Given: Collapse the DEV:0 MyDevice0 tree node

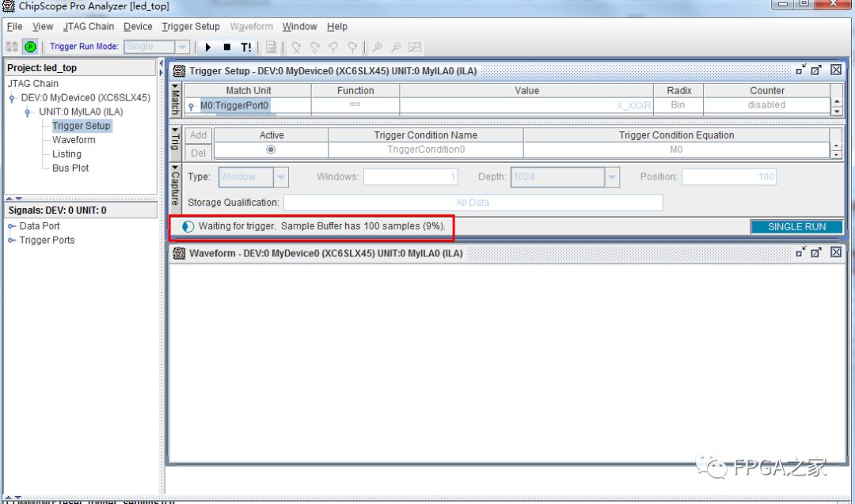Looking at the screenshot, I should click(12, 98).
